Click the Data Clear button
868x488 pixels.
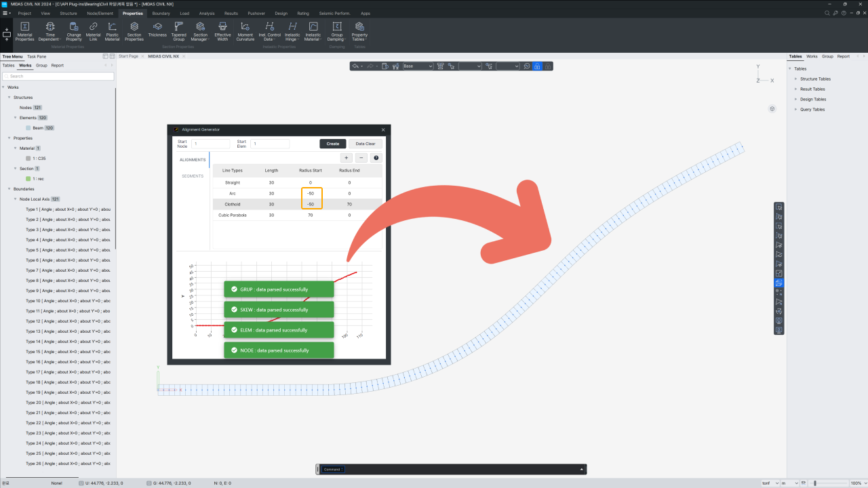point(365,144)
